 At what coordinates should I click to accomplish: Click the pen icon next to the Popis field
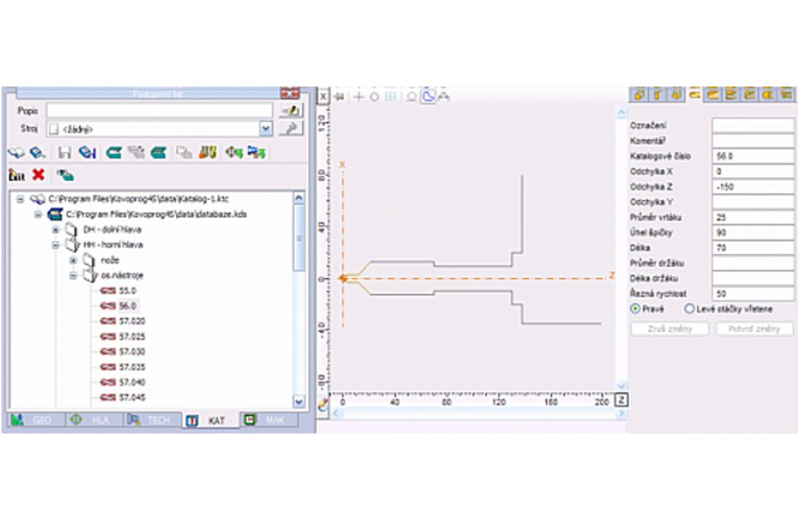point(292,111)
